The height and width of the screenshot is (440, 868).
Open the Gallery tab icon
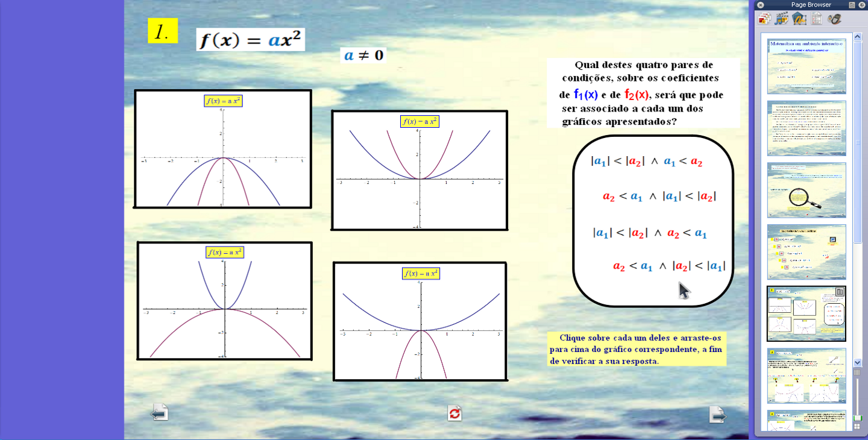pyautogui.click(x=782, y=19)
